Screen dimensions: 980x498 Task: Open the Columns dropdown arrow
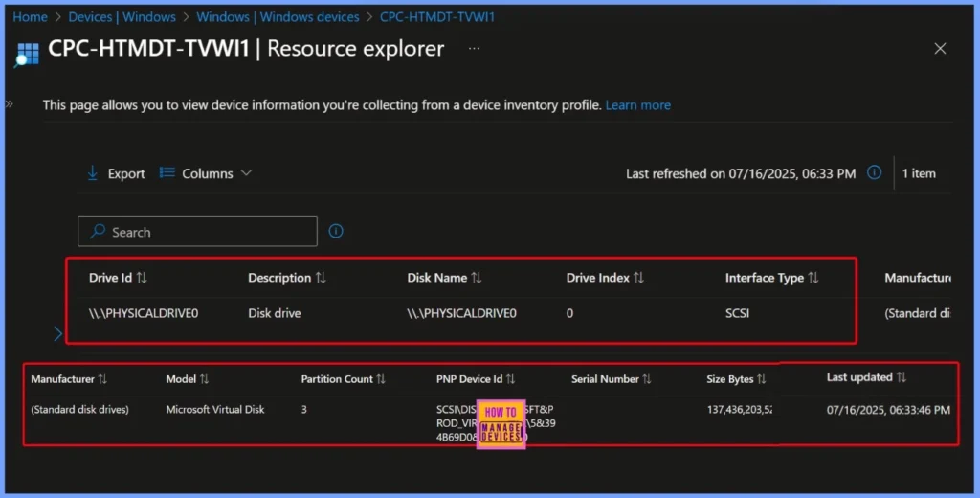[x=246, y=173]
